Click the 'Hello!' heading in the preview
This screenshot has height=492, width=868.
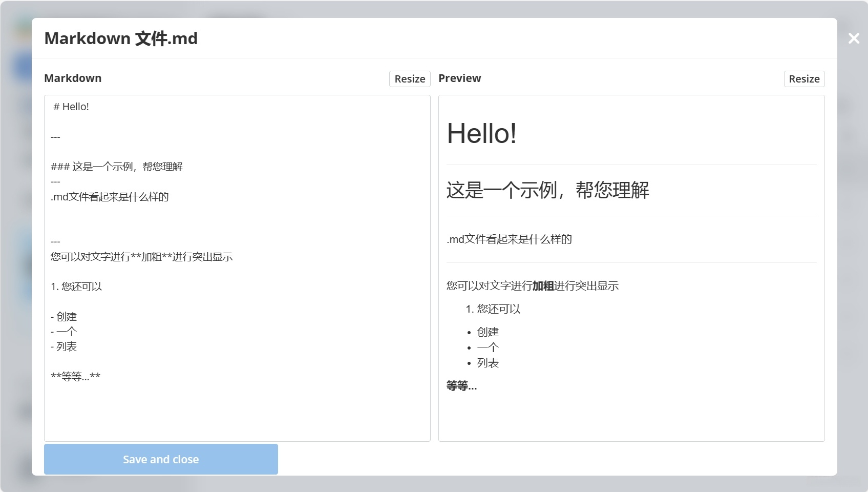click(x=480, y=134)
